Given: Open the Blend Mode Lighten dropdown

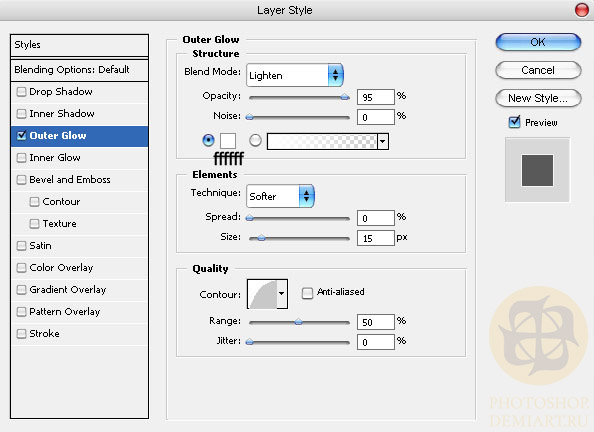Looking at the screenshot, I should click(x=295, y=75).
